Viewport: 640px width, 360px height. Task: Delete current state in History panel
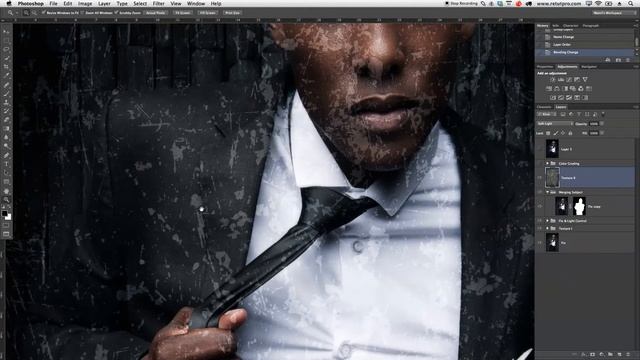pyautogui.click(x=628, y=60)
